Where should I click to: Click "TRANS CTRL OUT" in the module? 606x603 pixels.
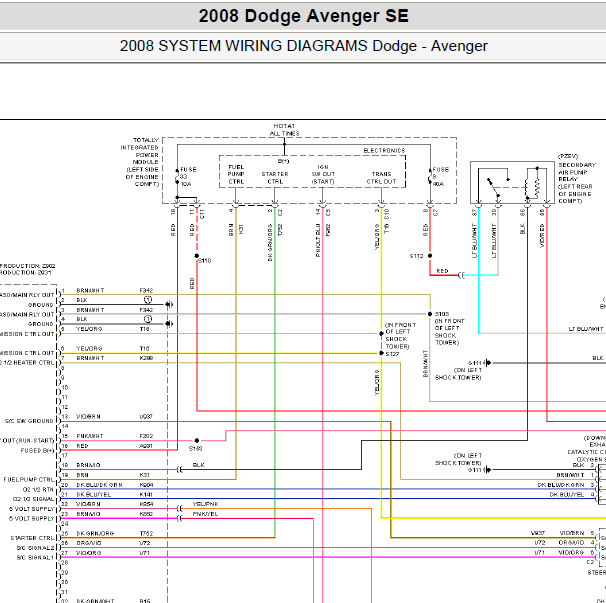pyautogui.click(x=381, y=178)
